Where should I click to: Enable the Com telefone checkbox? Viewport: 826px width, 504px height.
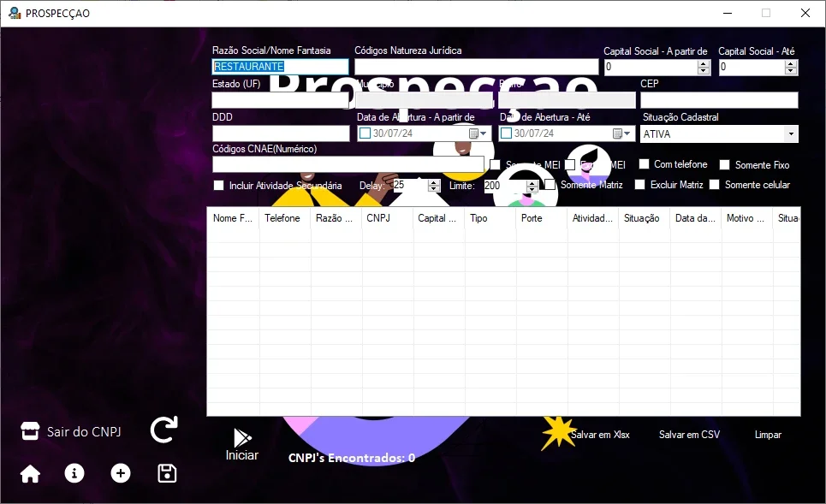(x=644, y=163)
